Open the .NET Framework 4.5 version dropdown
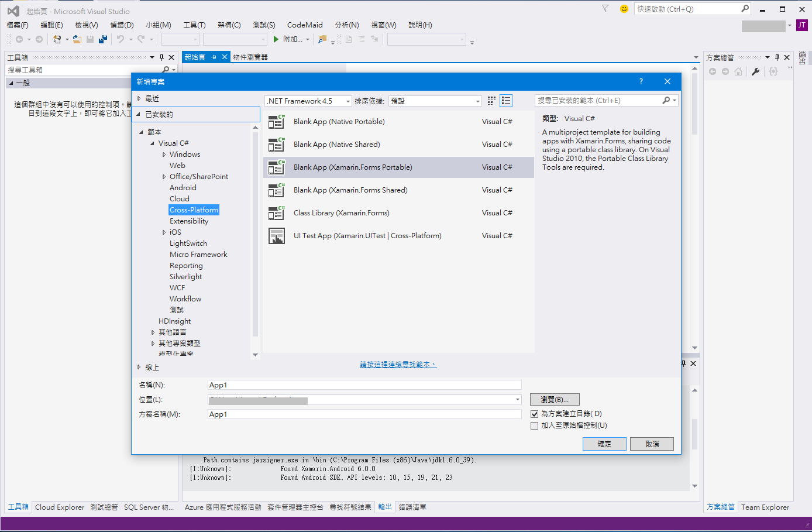 [x=308, y=101]
